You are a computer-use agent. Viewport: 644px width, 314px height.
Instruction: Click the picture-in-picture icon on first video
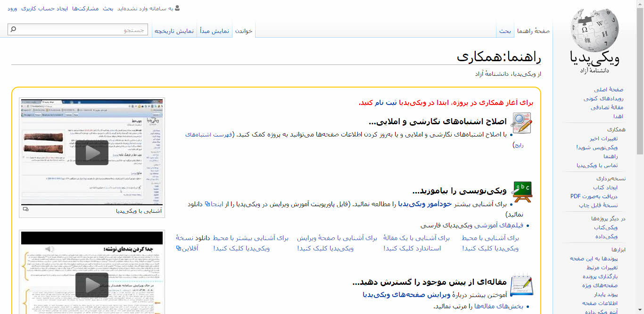pyautogui.click(x=25, y=209)
